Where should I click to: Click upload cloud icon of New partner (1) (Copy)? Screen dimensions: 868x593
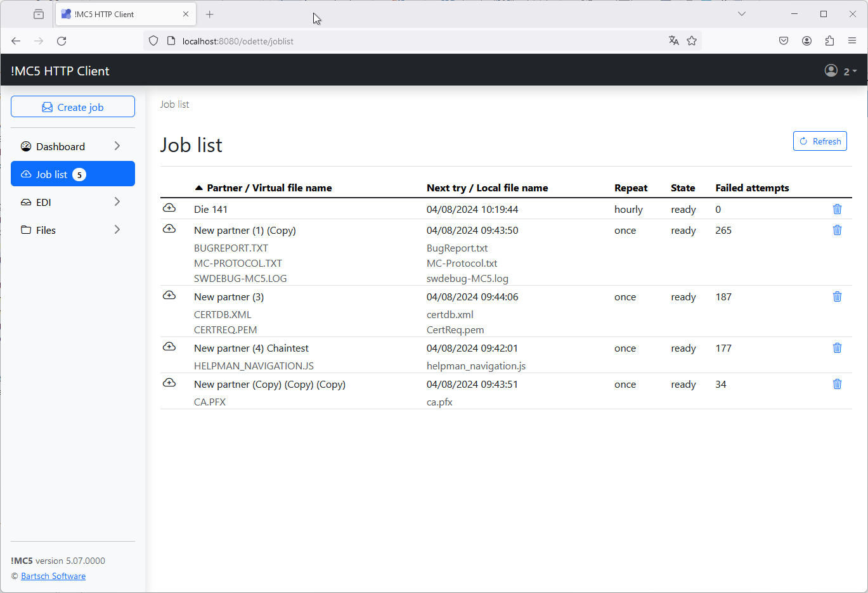coord(169,229)
